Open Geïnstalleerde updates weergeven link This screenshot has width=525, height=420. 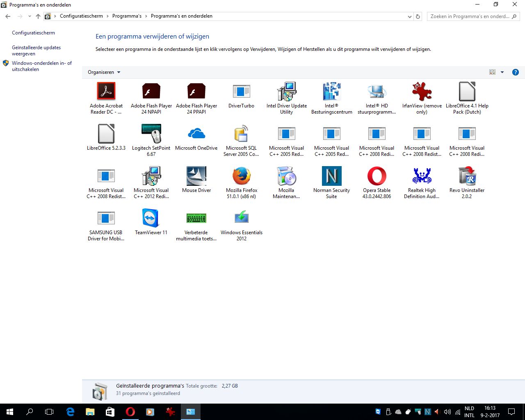pos(36,50)
